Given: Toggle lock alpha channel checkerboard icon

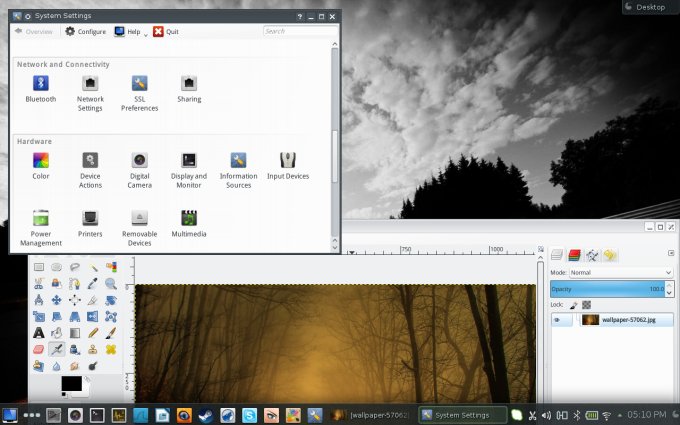Looking at the screenshot, I should pos(586,304).
